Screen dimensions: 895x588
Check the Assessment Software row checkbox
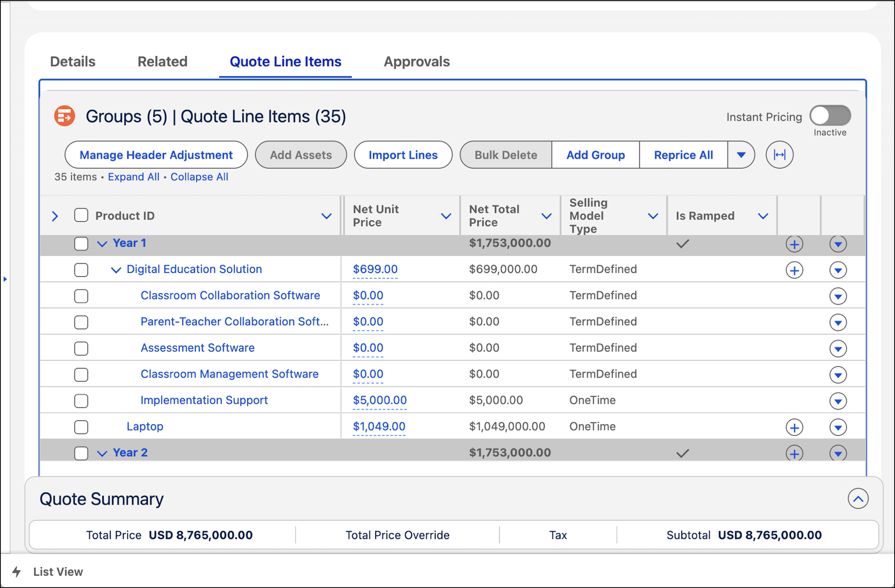[81, 348]
